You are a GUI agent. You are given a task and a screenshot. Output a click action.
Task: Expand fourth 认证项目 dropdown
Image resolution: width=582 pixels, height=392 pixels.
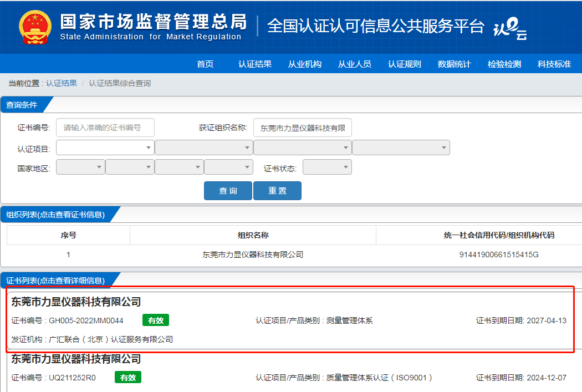tap(401, 147)
